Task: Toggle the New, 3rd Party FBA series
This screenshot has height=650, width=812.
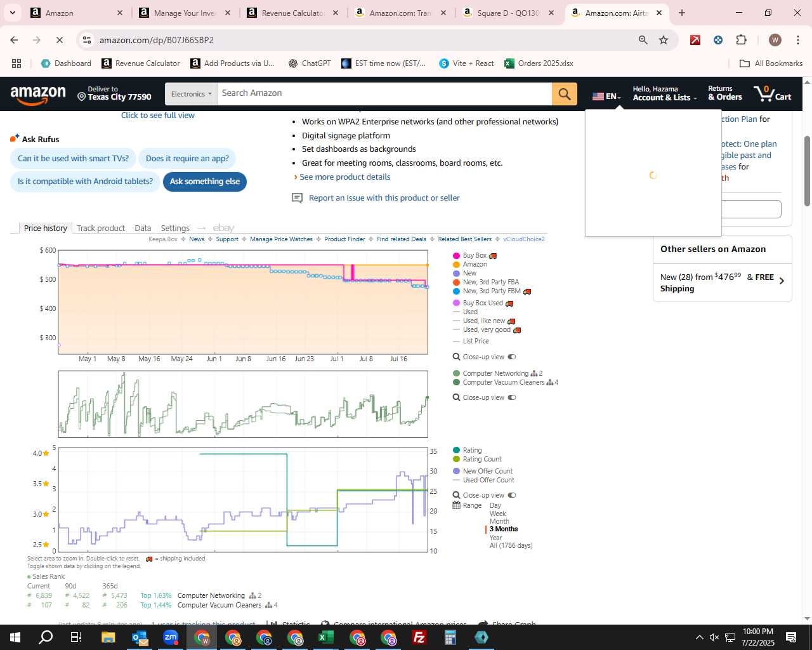Action: tap(486, 282)
